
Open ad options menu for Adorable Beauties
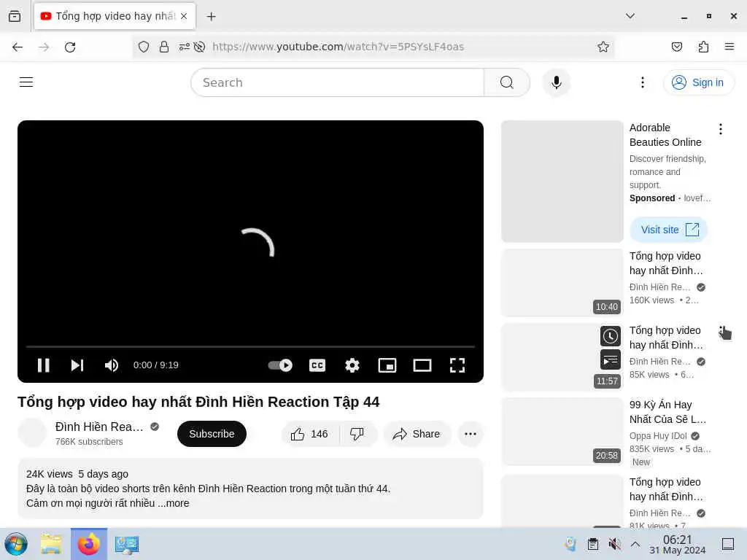pos(720,129)
